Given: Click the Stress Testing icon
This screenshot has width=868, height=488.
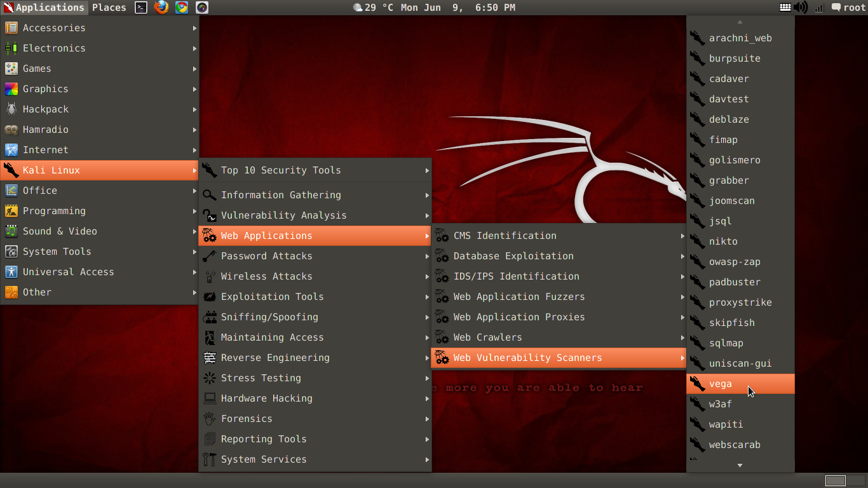Looking at the screenshot, I should pyautogui.click(x=210, y=378).
